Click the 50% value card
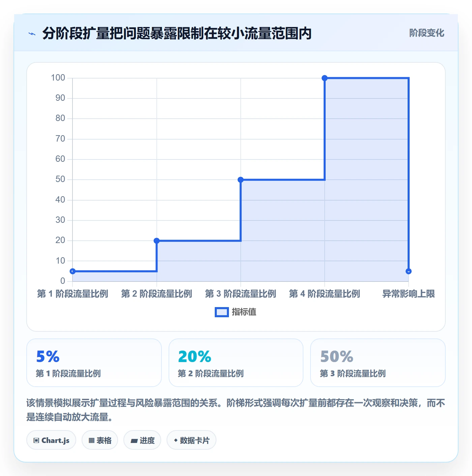This screenshot has height=476, width=472. [x=378, y=363]
